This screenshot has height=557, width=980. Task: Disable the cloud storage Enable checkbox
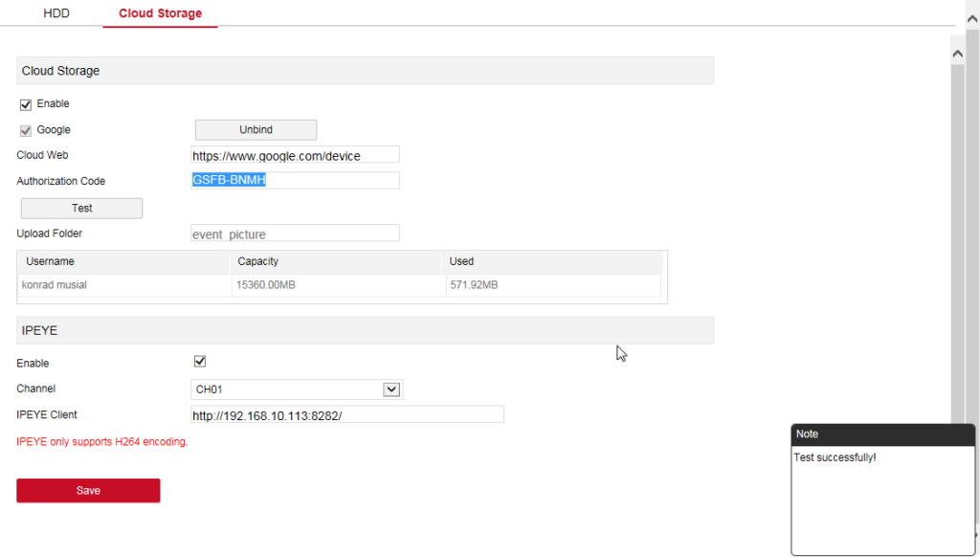pos(25,103)
